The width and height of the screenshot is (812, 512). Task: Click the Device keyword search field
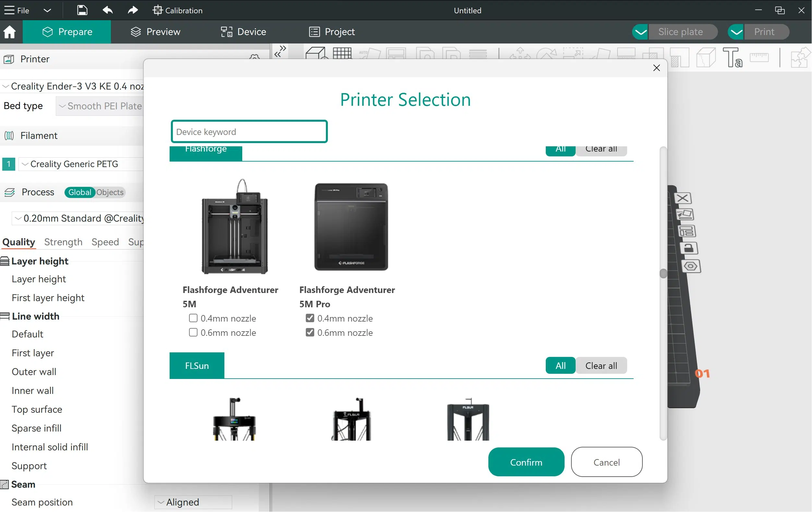pyautogui.click(x=249, y=131)
